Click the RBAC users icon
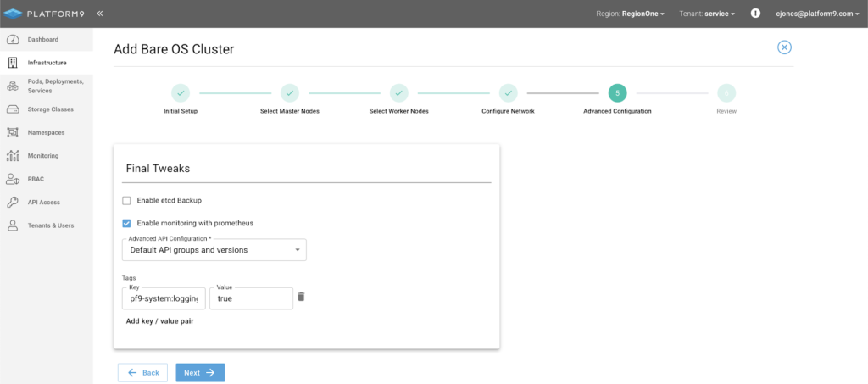 [x=12, y=179]
